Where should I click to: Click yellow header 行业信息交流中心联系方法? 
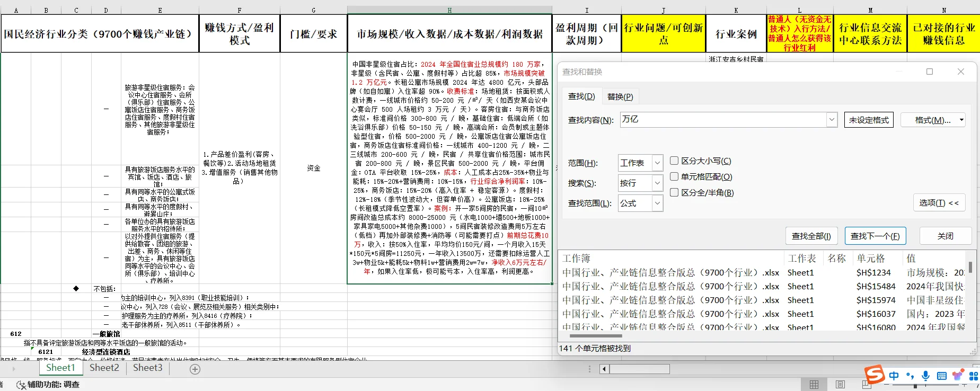click(870, 33)
